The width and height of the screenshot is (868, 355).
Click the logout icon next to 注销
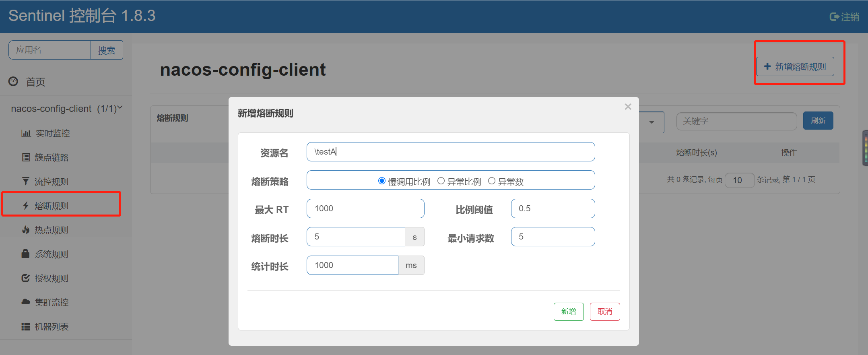834,17
